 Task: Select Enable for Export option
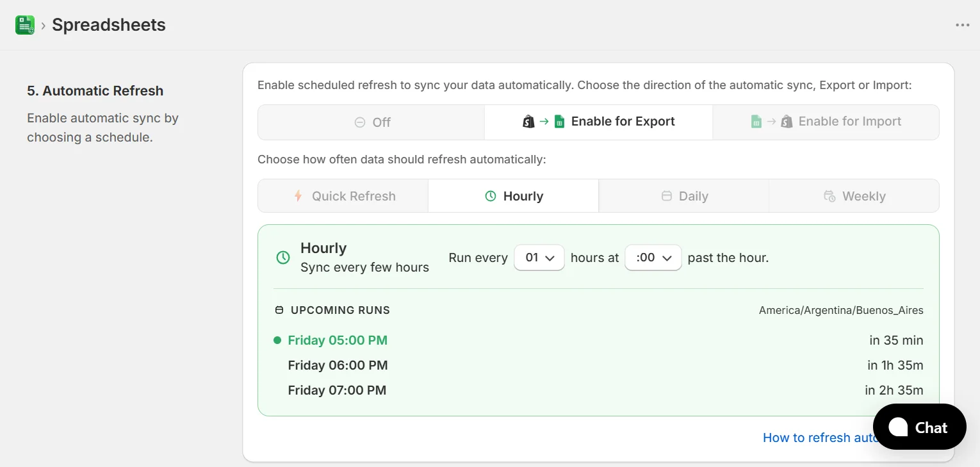pos(598,122)
